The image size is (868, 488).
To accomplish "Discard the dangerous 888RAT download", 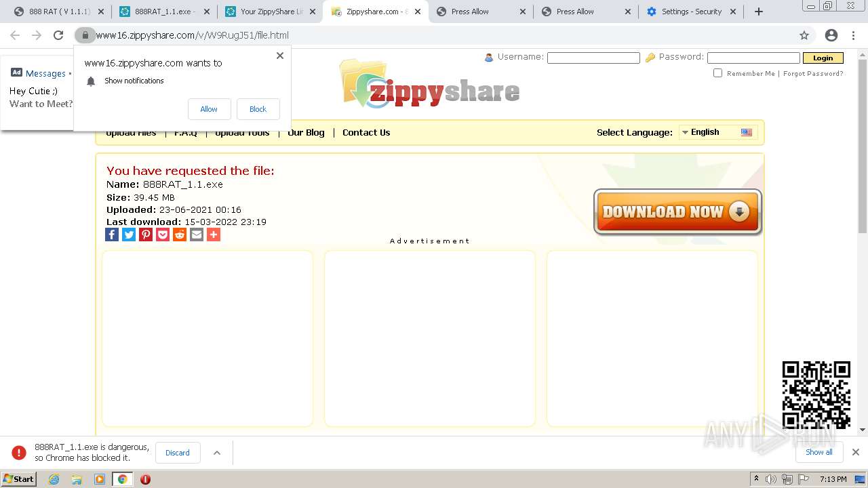I will click(178, 453).
